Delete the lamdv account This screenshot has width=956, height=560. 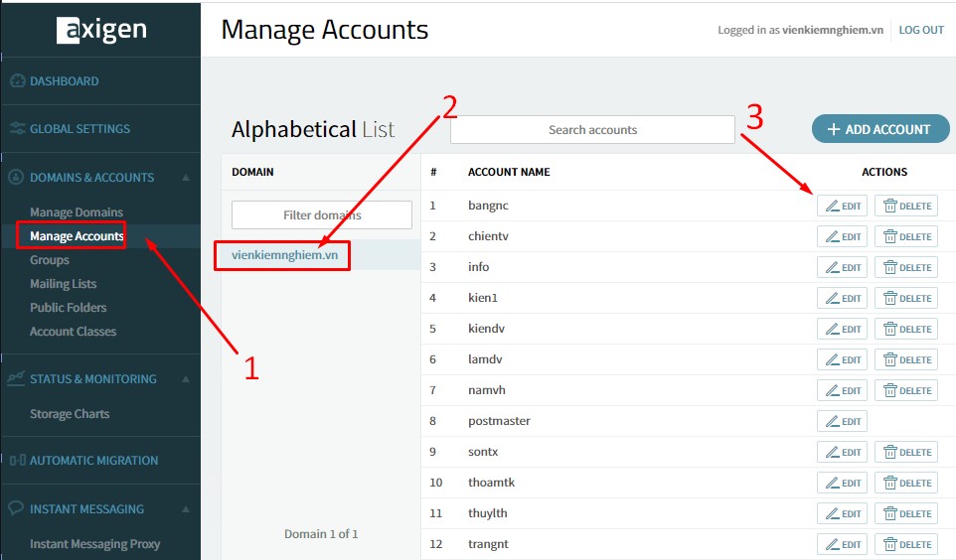tap(906, 359)
